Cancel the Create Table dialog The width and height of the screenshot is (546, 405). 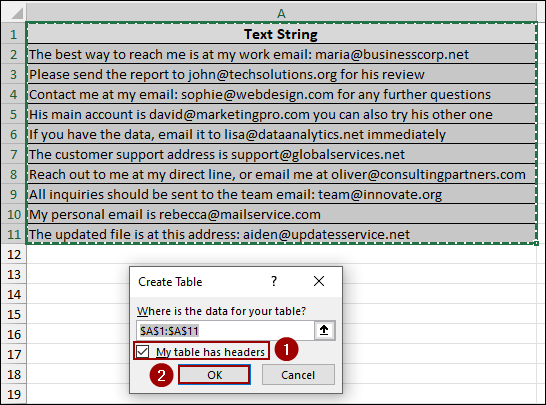coord(298,375)
